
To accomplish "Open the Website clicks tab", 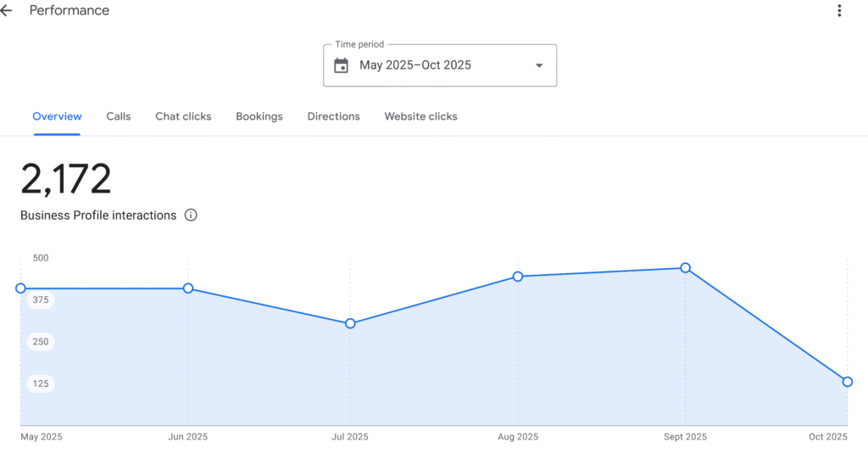I will pos(420,116).
